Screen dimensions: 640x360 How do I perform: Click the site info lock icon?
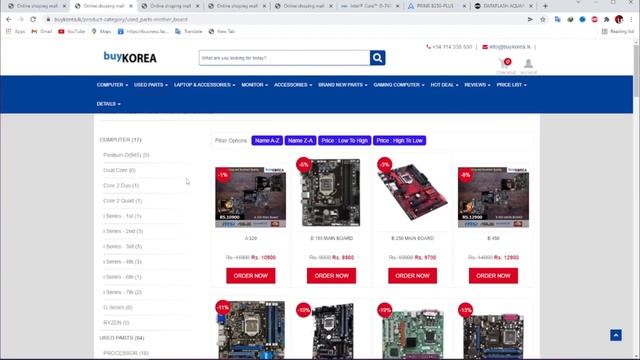coord(48,19)
